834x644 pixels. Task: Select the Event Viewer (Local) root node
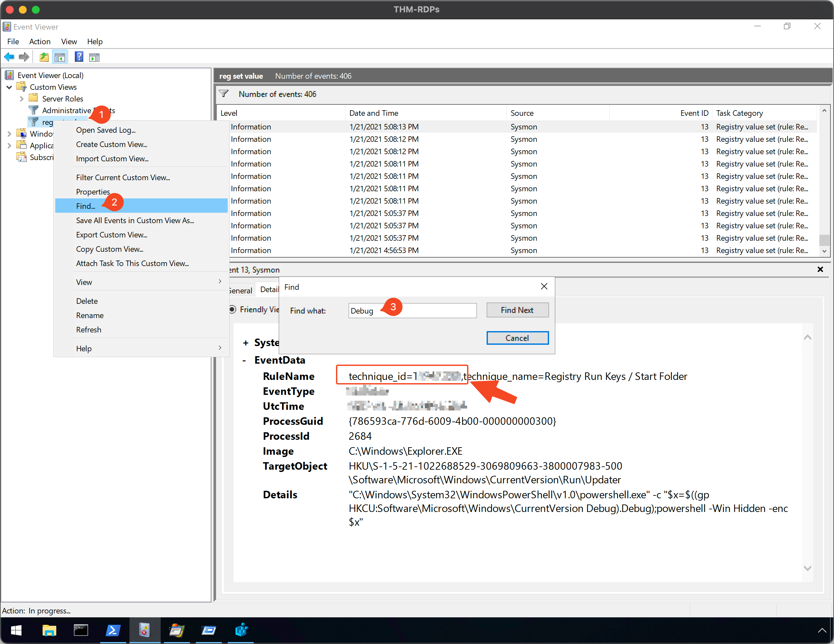(x=50, y=75)
